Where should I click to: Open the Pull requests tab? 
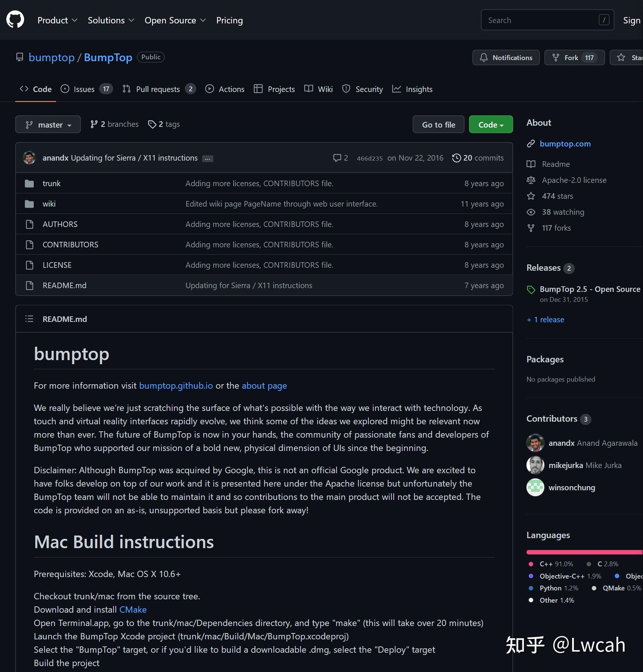click(x=158, y=89)
